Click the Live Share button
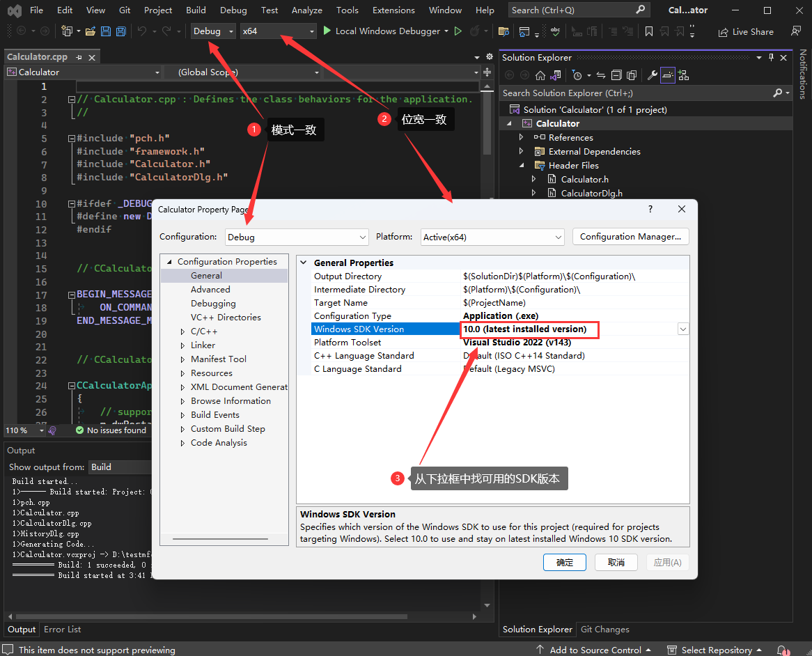 tap(746, 31)
